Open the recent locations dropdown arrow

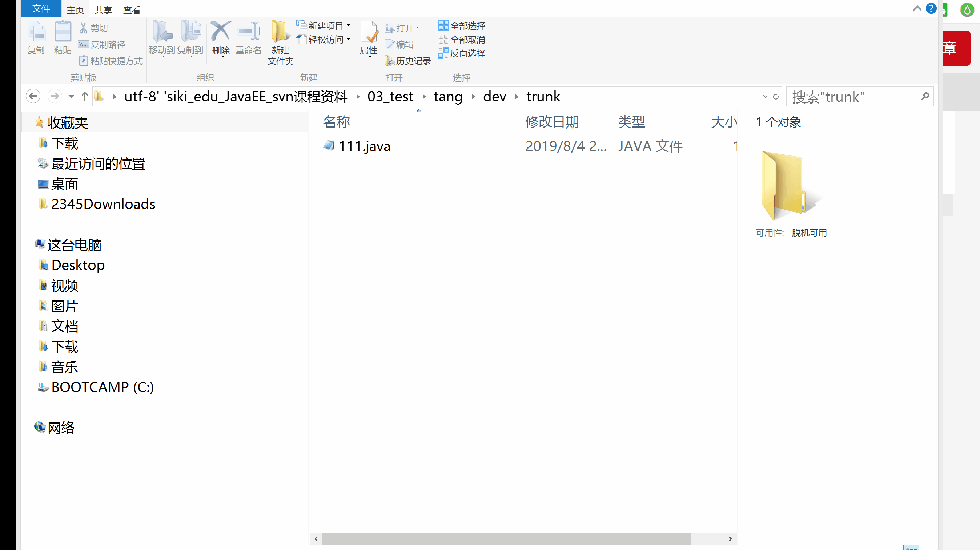[x=71, y=97]
